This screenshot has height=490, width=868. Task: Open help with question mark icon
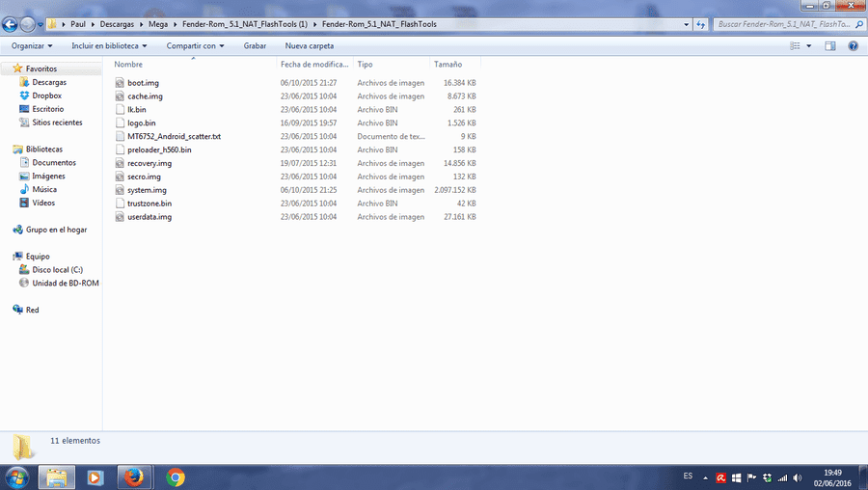(854, 46)
